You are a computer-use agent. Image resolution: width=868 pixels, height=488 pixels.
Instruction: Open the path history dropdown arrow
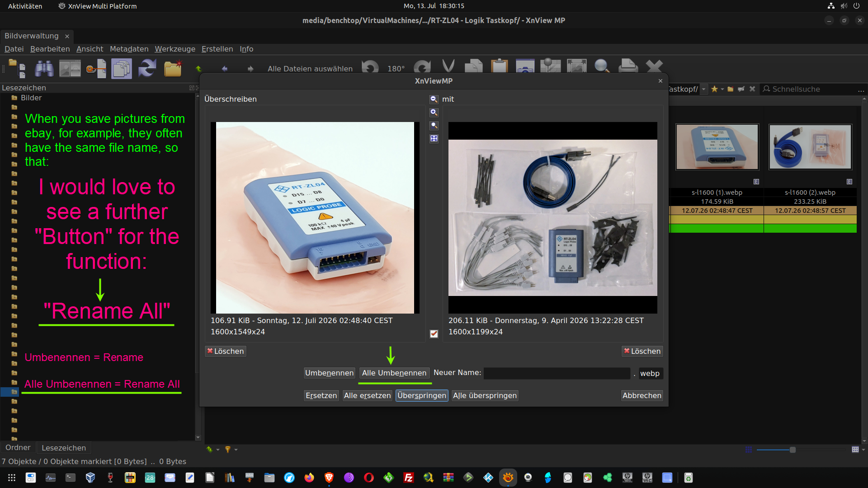click(704, 89)
